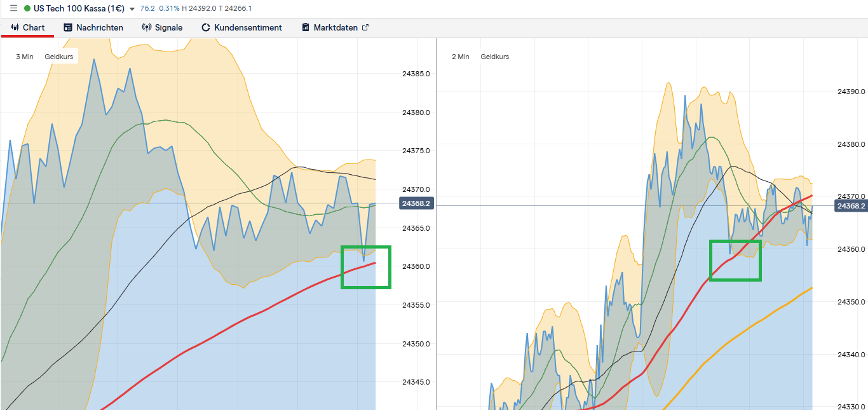Click the 24350.0 axis label on right chart

[x=851, y=302]
